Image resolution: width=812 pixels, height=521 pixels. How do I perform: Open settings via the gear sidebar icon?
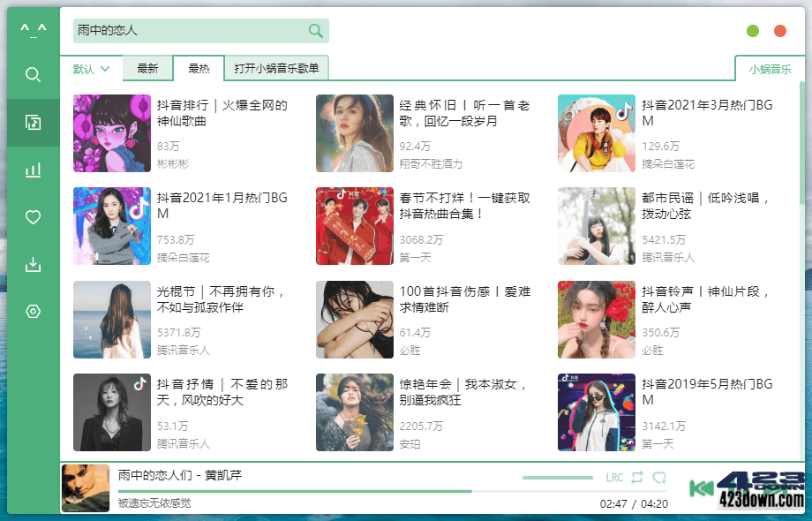[x=32, y=311]
